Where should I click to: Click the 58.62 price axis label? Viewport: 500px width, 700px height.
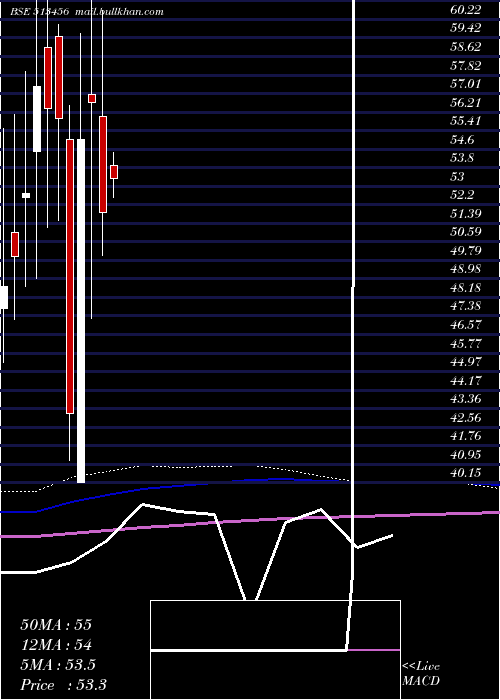point(466,47)
